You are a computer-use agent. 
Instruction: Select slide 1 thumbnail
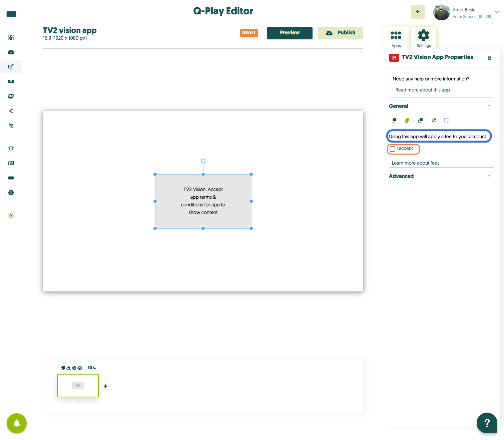pos(78,386)
